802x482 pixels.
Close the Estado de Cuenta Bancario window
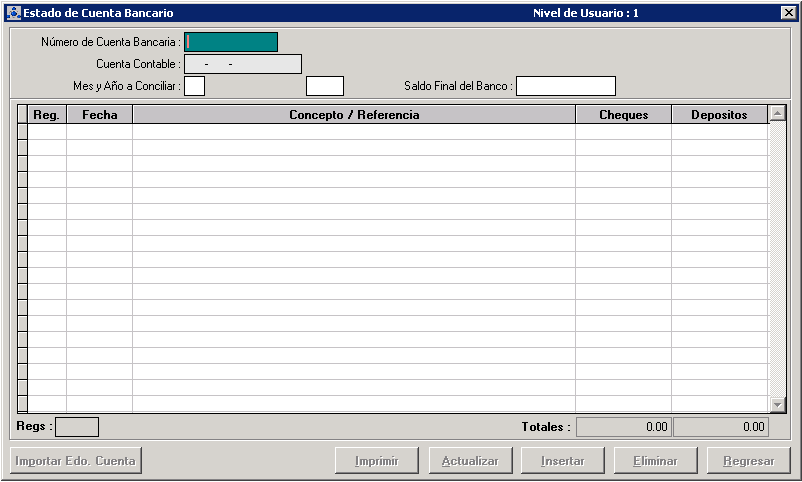(788, 13)
